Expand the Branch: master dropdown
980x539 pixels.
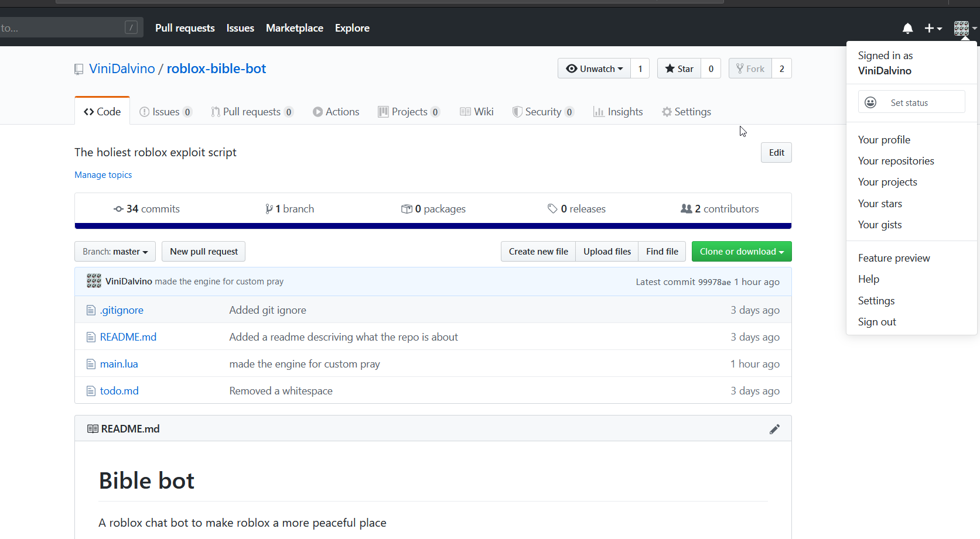pos(115,252)
